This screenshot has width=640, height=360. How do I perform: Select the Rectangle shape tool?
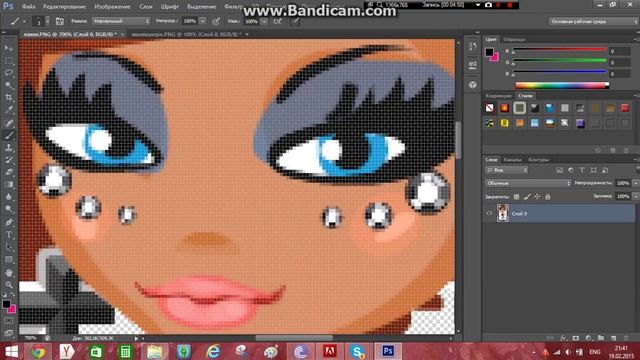(x=9, y=260)
